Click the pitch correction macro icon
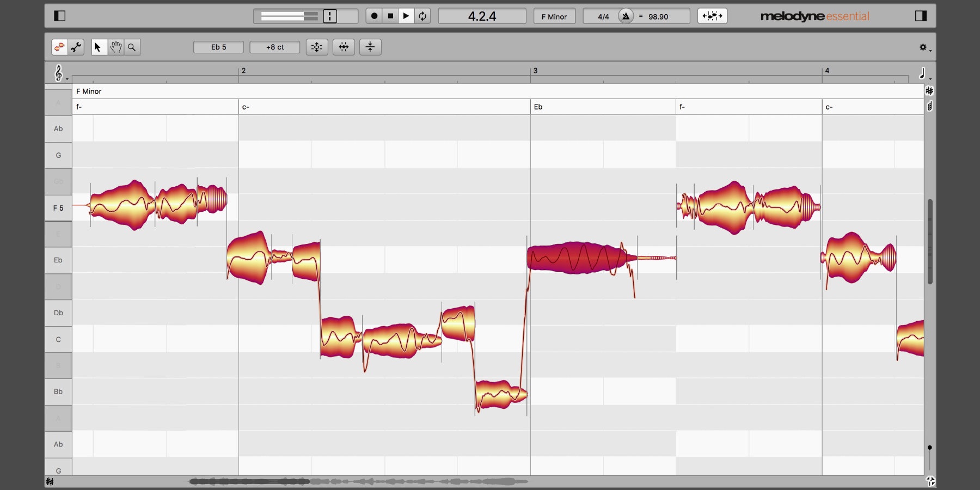Viewport: 980px width, 490px height. tap(316, 47)
